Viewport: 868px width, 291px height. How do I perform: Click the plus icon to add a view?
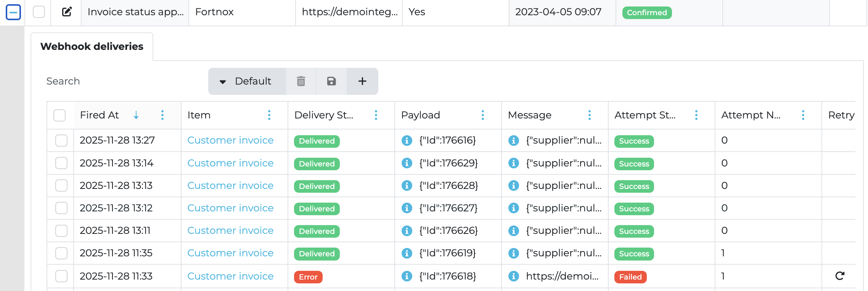coord(362,81)
